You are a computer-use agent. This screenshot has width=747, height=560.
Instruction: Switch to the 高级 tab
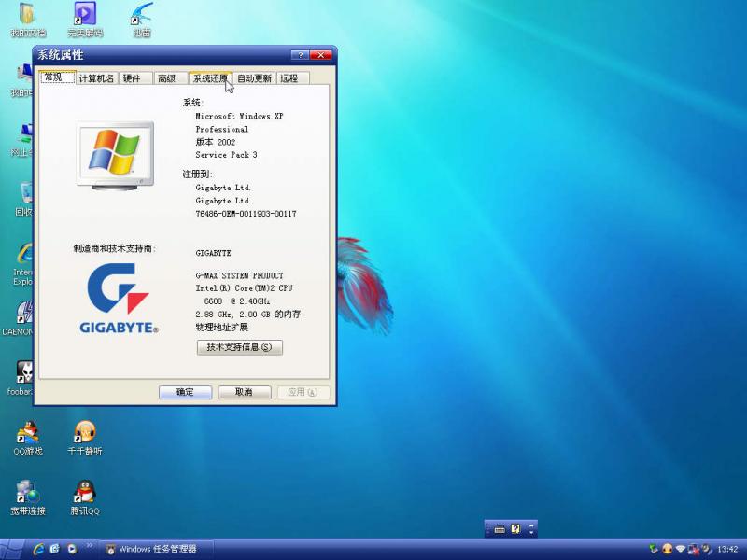coord(170,78)
